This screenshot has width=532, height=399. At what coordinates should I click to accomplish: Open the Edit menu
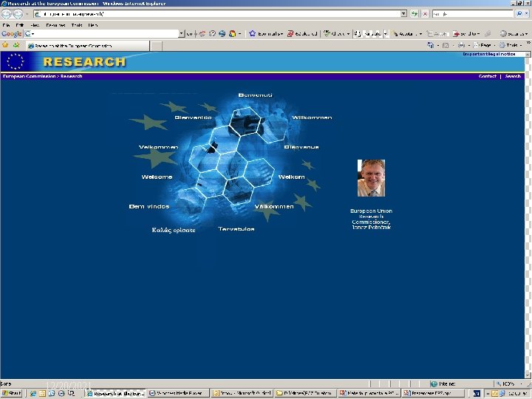pos(20,25)
